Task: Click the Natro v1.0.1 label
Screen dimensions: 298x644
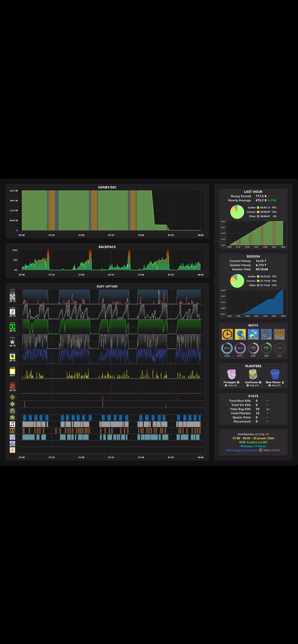Action: 272,450
